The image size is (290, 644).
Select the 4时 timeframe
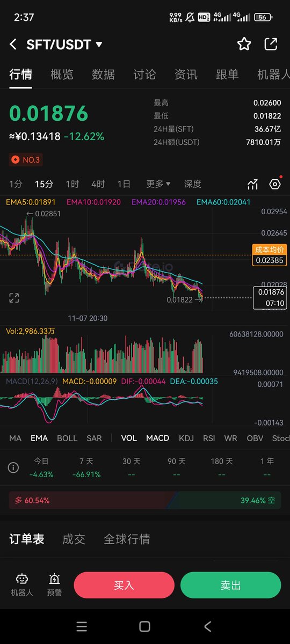tap(98, 184)
